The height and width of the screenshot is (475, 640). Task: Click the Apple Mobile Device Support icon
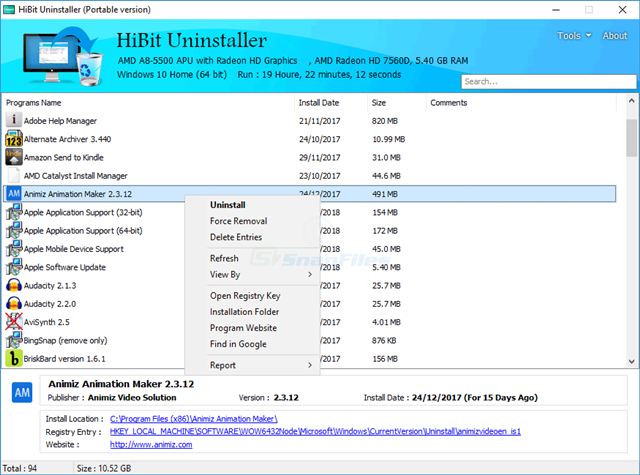13,249
